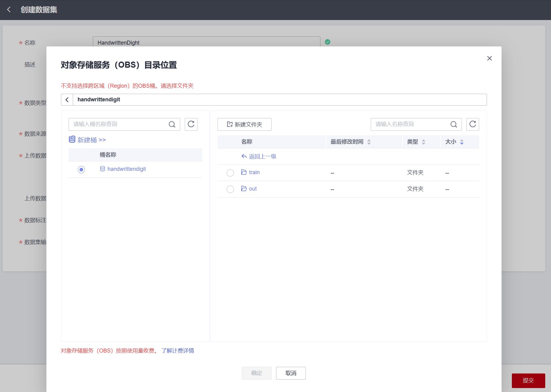Go back from the 创建数据集 page
Image resolution: width=551 pixels, height=392 pixels.
pos(9,10)
